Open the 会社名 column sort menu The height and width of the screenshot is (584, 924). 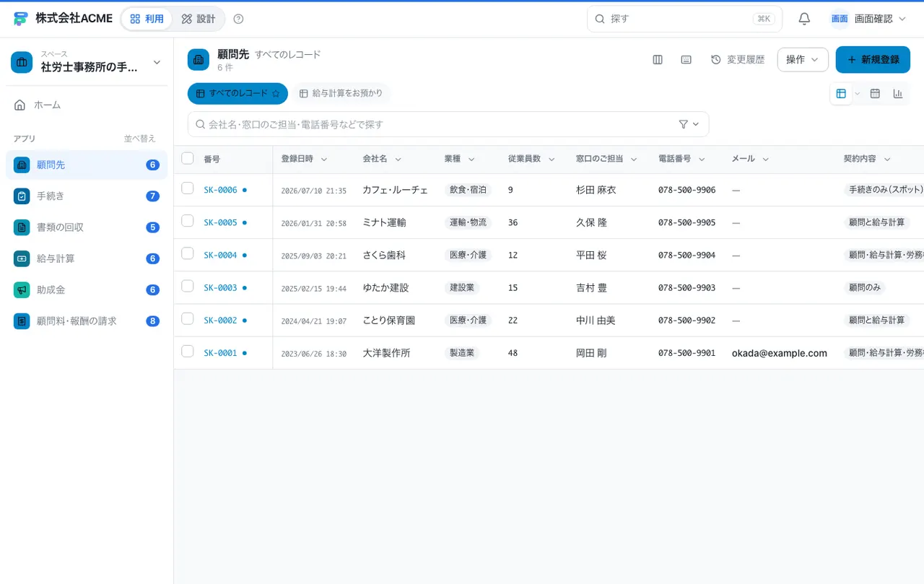(398, 159)
